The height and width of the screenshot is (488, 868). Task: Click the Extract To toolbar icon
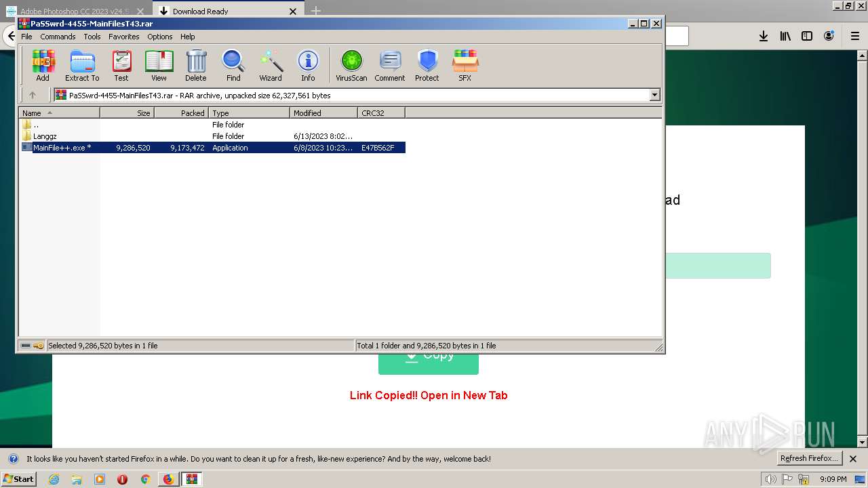coord(82,66)
